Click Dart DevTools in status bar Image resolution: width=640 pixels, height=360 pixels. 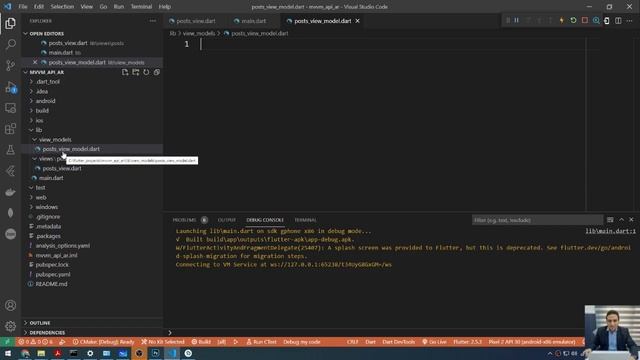398,342
